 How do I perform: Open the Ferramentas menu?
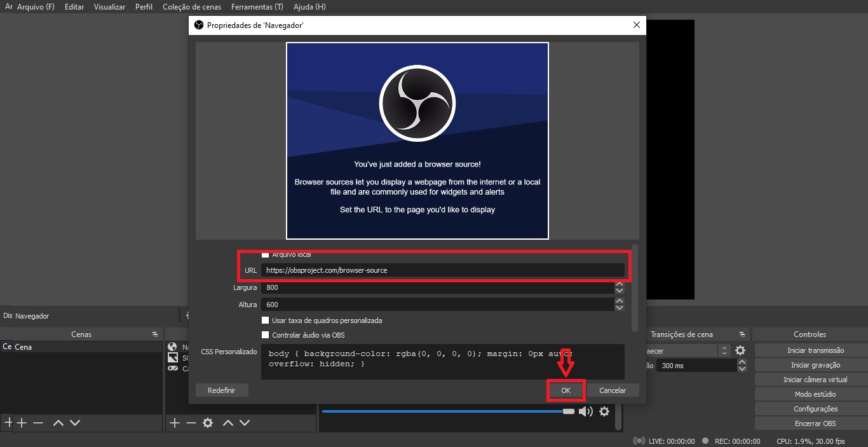(x=257, y=6)
